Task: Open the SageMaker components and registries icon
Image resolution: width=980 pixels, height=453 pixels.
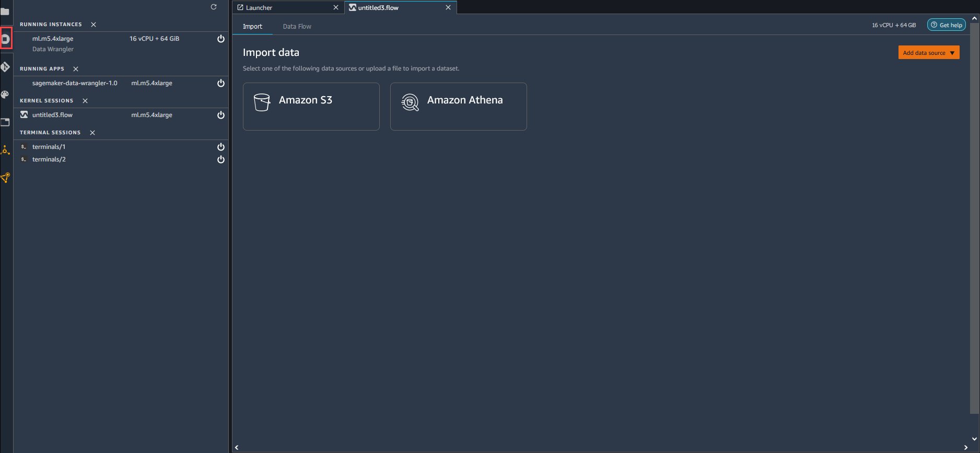Action: 5,150
